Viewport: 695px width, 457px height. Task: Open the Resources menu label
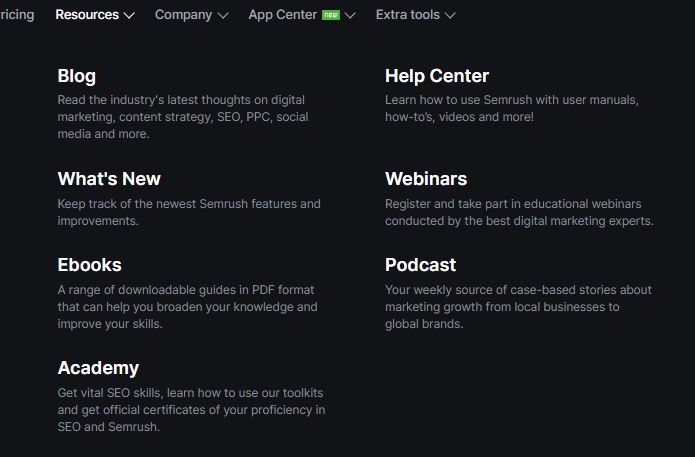(87, 15)
